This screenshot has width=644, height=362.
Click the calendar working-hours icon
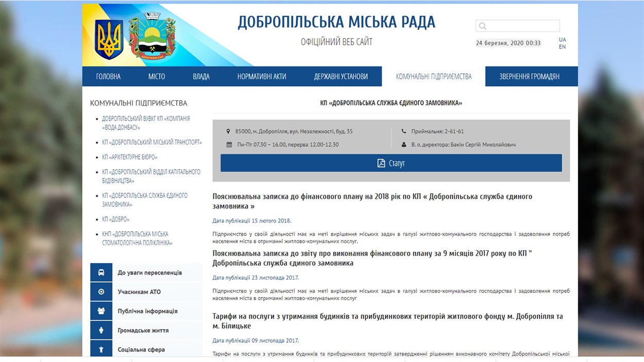coord(229,145)
